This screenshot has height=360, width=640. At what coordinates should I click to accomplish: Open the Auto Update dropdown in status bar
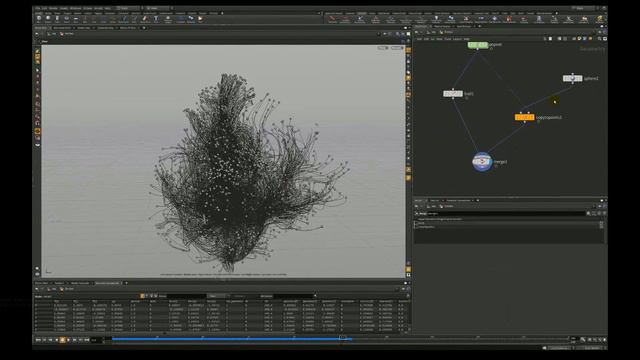coord(559,348)
